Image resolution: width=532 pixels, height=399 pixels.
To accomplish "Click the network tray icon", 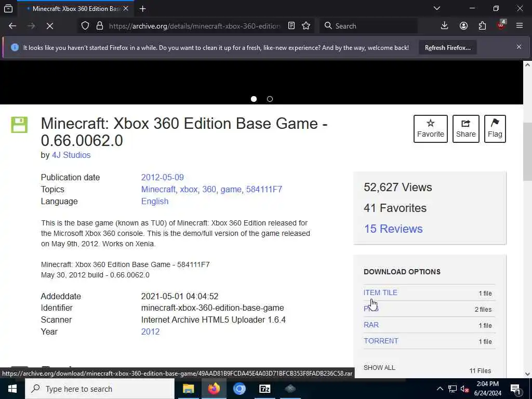I will click(x=453, y=389).
